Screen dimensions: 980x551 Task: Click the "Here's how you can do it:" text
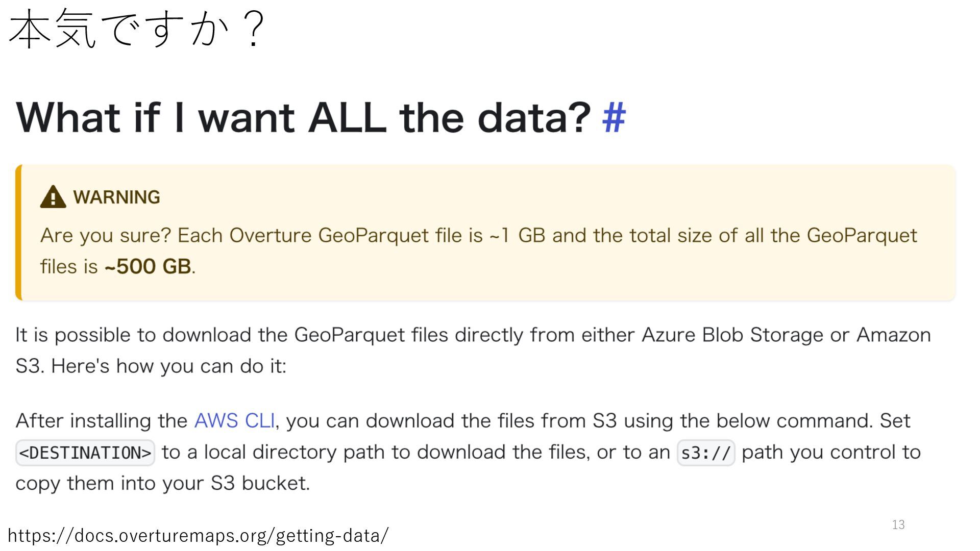[x=168, y=366]
